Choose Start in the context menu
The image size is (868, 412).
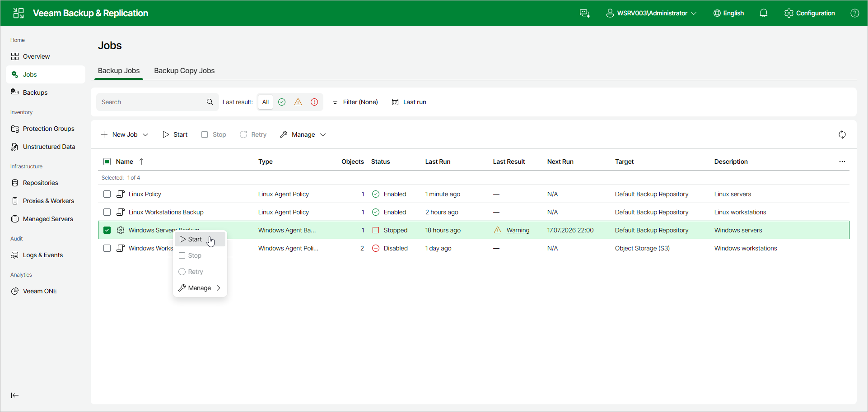click(x=200, y=239)
